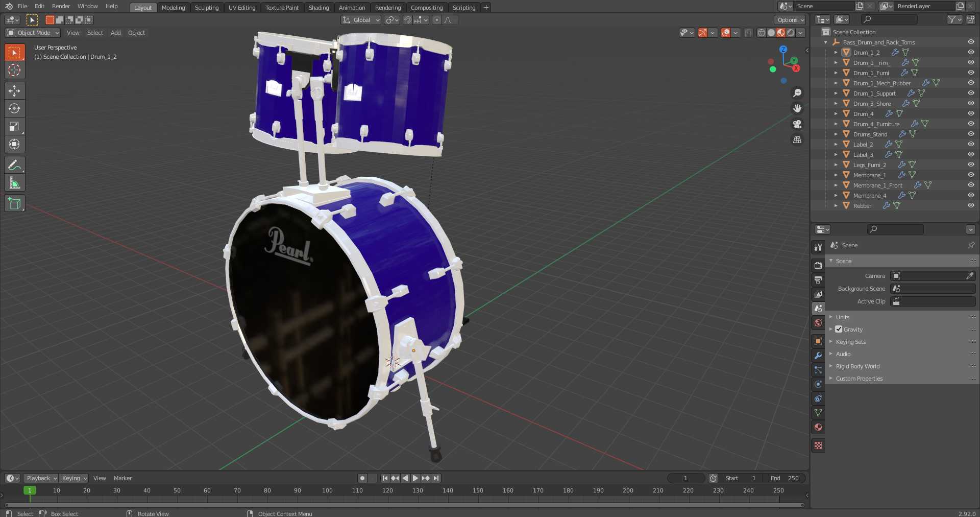The width and height of the screenshot is (980, 517).
Task: Hide Drum_1_2 in the outliner
Action: pos(971,52)
